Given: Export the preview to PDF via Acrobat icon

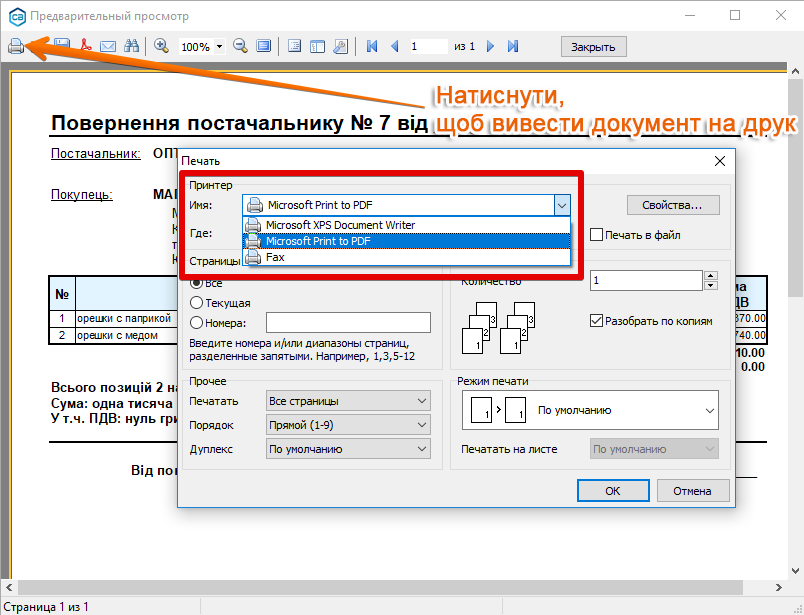Looking at the screenshot, I should (x=86, y=46).
